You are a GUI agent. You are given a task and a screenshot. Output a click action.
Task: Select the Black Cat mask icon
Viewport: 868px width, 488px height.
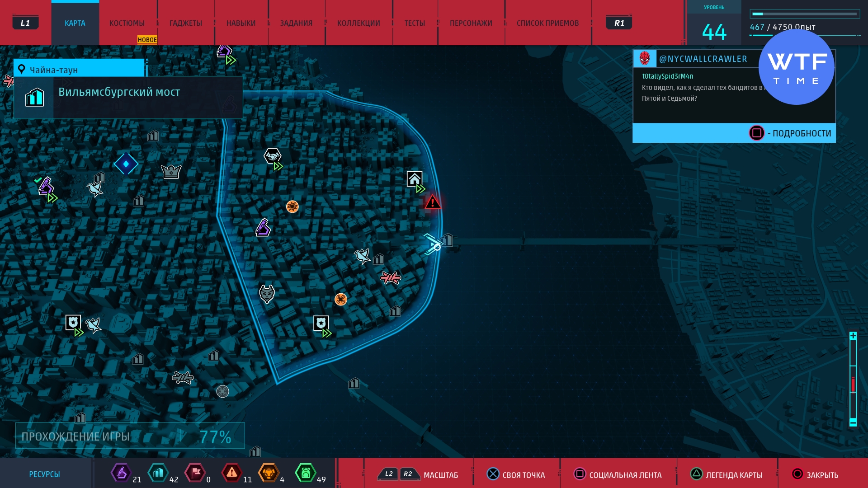(267, 294)
